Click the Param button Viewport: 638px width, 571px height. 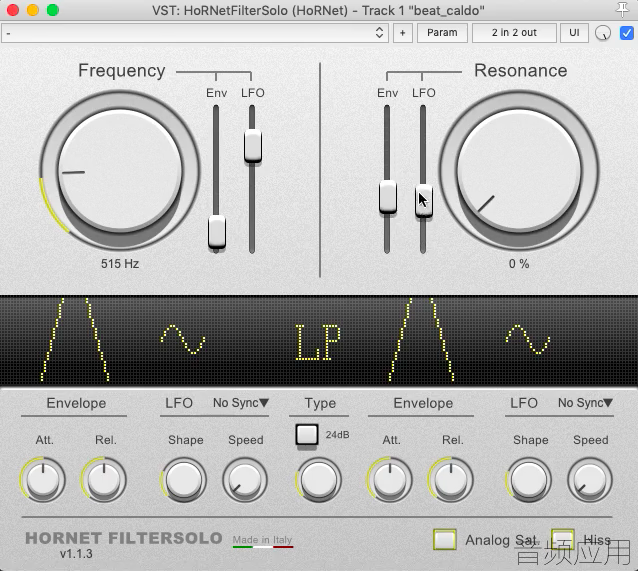coord(442,33)
